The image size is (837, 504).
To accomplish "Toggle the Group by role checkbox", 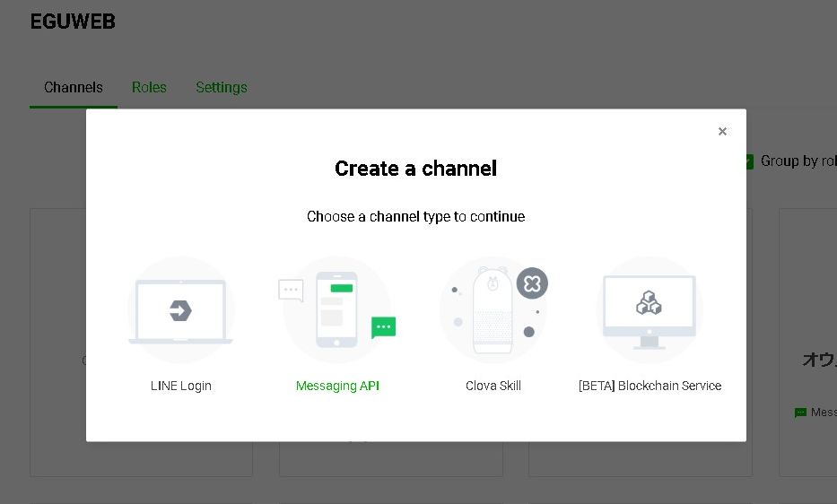I will point(748,161).
